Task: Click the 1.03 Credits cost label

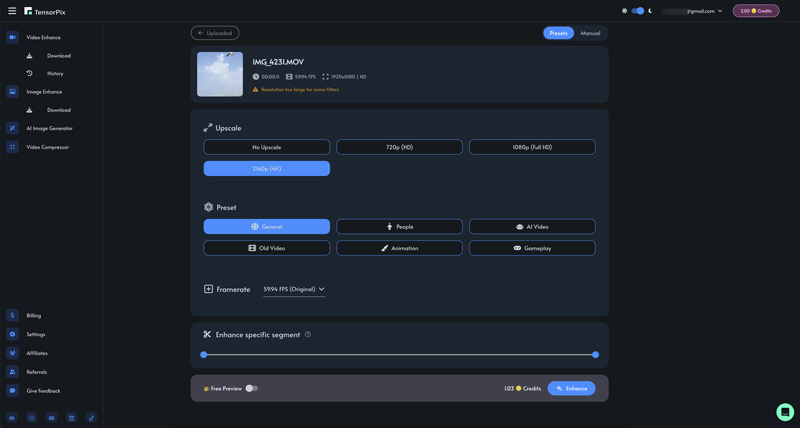Action: click(x=522, y=388)
